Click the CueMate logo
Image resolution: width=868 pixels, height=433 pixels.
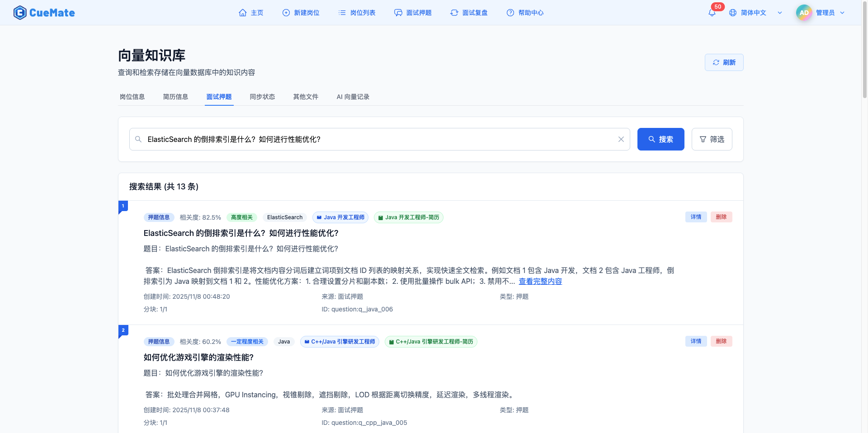44,12
